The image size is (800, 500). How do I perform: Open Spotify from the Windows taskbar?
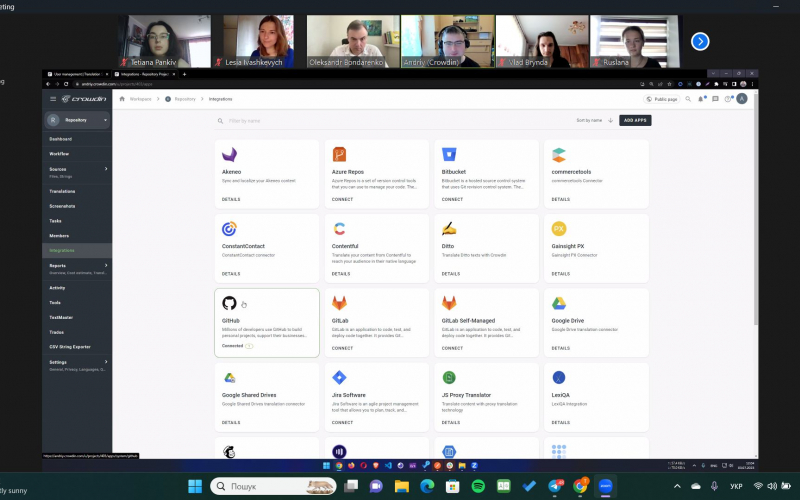pyautogui.click(x=478, y=486)
